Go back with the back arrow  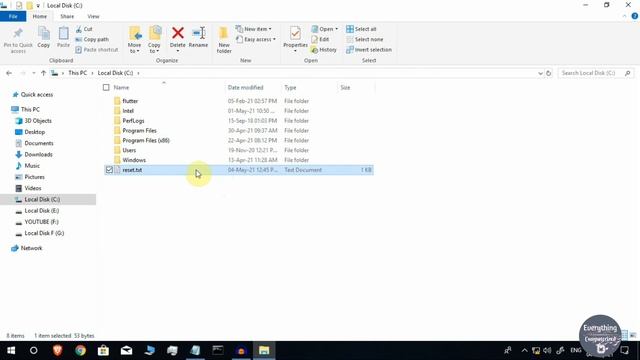point(9,73)
